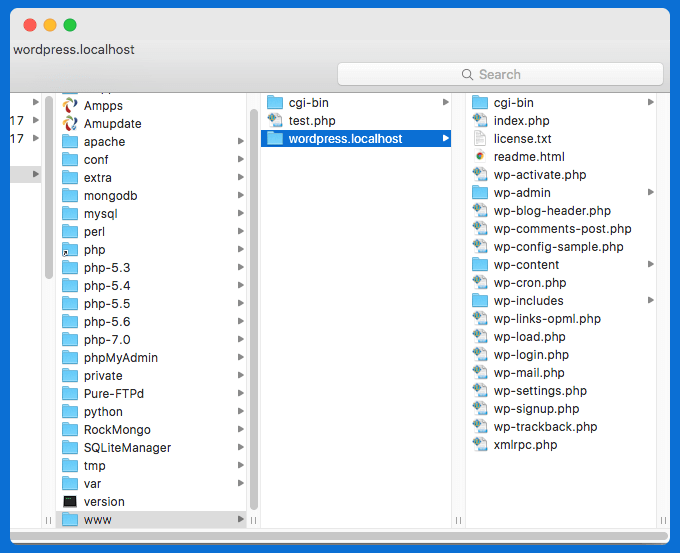
Task: Expand the conf folder arrow
Action: [241, 159]
